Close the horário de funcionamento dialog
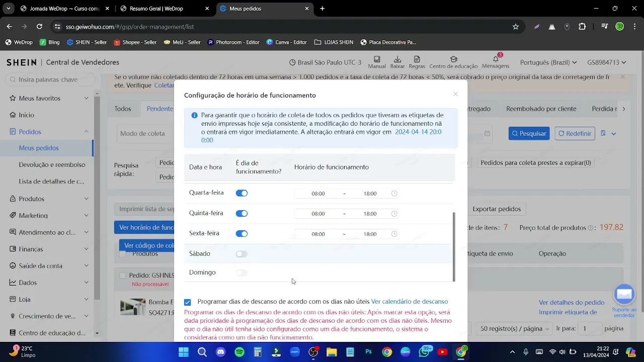644x362 pixels. pyautogui.click(x=455, y=94)
